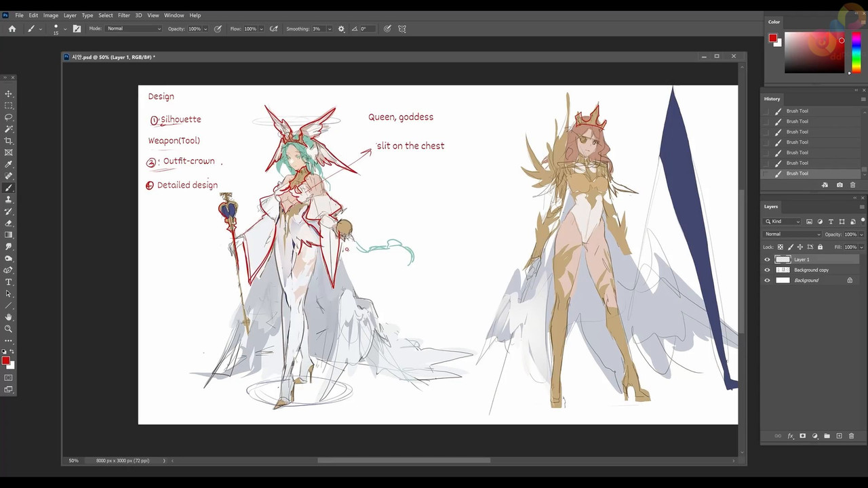Create new adjustment layer icon
This screenshot has width=868, height=488.
click(x=815, y=436)
